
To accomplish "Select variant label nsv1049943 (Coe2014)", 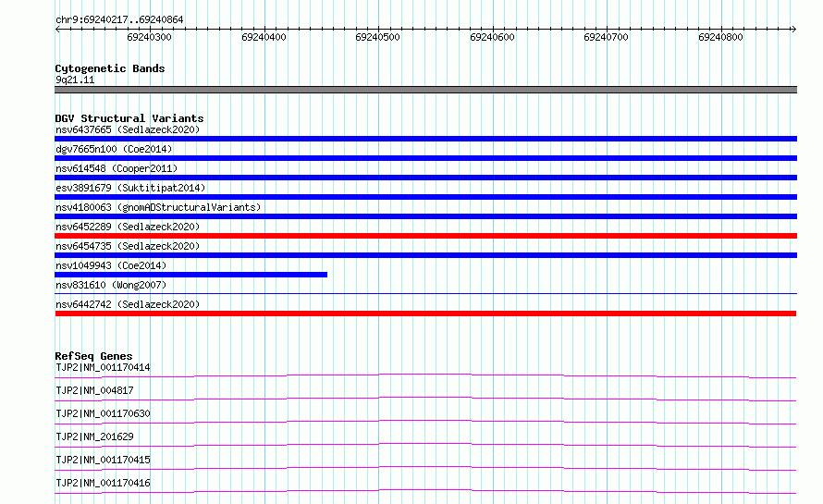I will pos(111,265).
